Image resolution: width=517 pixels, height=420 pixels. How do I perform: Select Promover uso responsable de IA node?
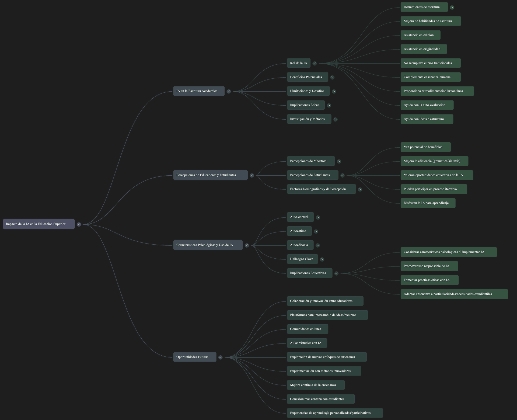pyautogui.click(x=429, y=266)
